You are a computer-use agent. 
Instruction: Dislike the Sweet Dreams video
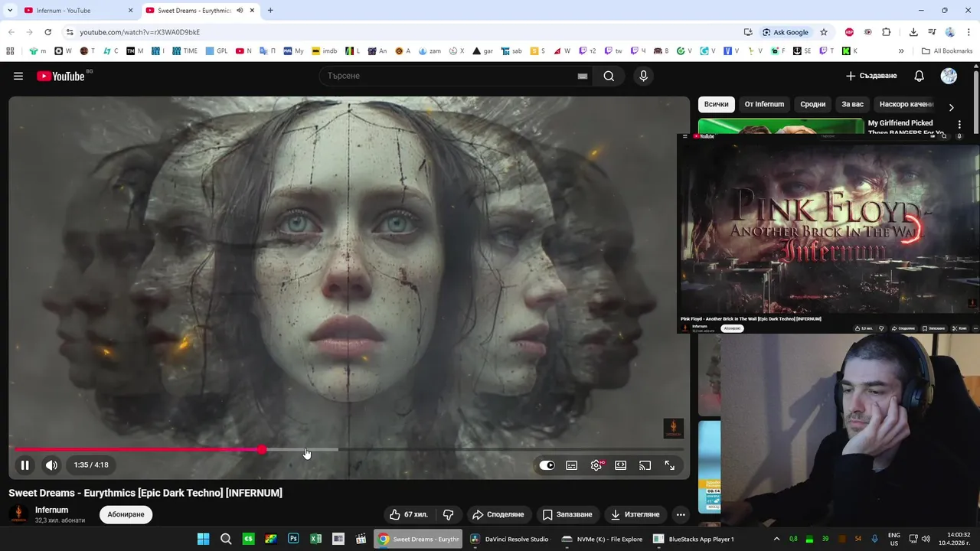449,514
